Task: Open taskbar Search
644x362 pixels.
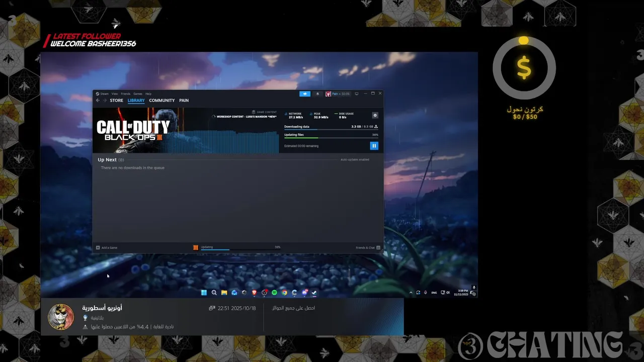Action: coord(214,293)
